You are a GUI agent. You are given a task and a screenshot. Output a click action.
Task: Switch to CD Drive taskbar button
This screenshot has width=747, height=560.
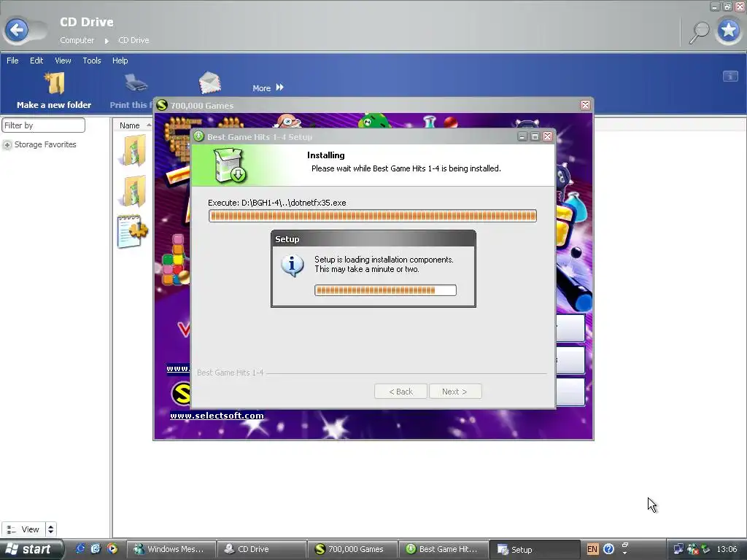coord(262,549)
